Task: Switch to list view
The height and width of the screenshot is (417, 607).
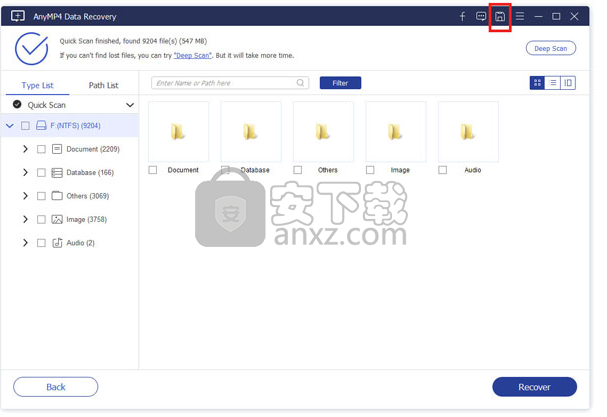Action: click(553, 82)
